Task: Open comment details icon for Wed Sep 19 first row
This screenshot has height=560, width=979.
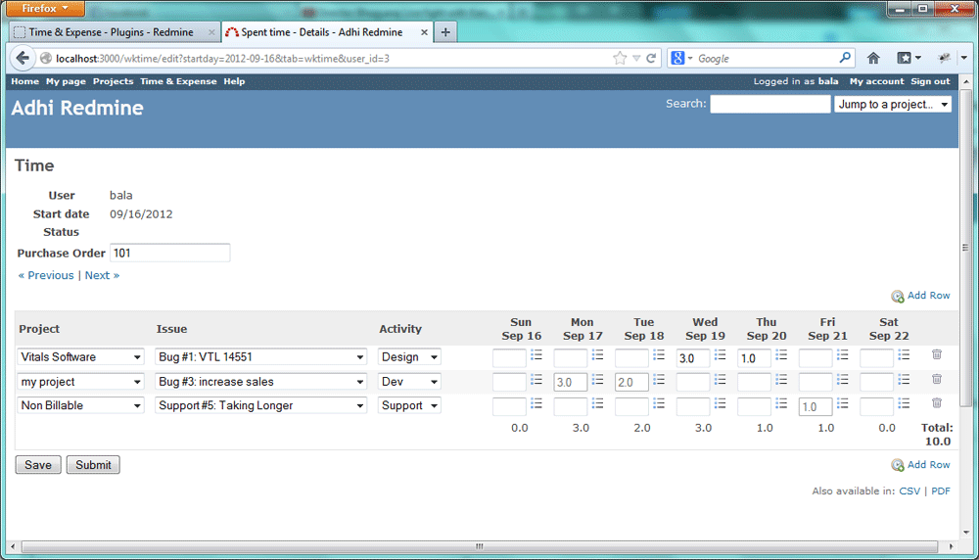Action: click(x=720, y=354)
